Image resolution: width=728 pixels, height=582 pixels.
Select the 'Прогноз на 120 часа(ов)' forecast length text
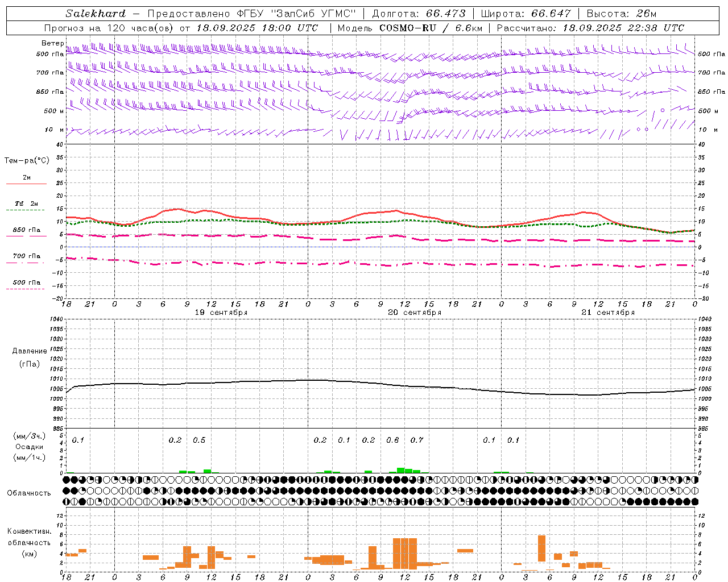click(109, 28)
